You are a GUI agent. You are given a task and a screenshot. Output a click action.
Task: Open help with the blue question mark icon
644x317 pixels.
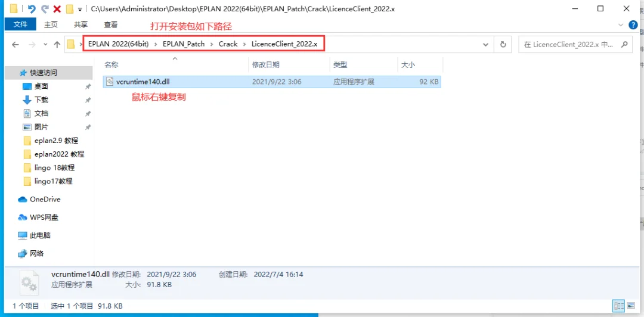coord(633,25)
